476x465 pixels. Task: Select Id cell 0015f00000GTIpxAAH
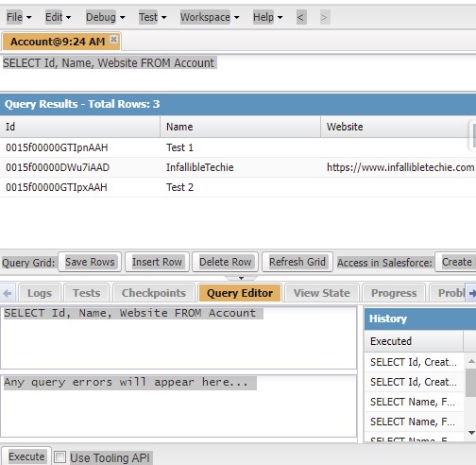tap(80, 187)
